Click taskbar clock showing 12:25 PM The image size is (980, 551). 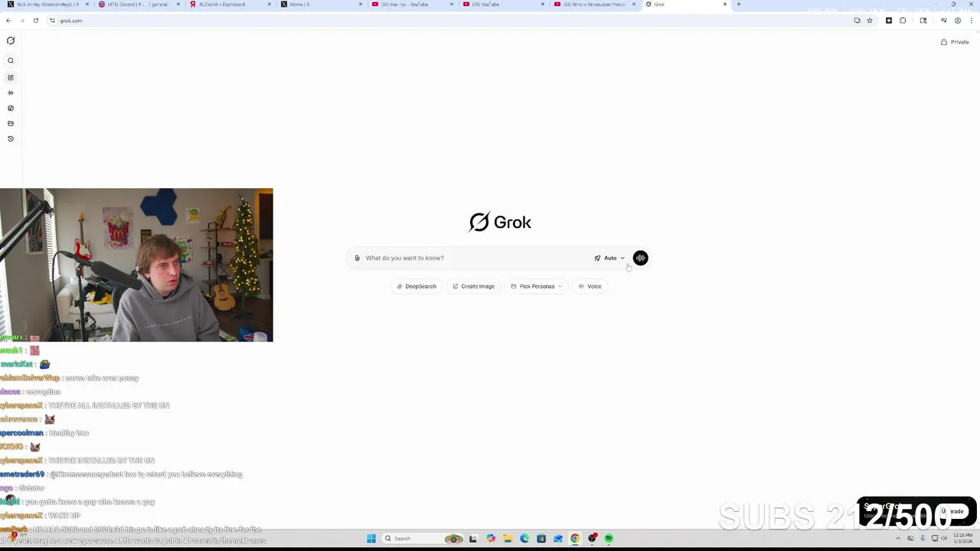pos(962,539)
